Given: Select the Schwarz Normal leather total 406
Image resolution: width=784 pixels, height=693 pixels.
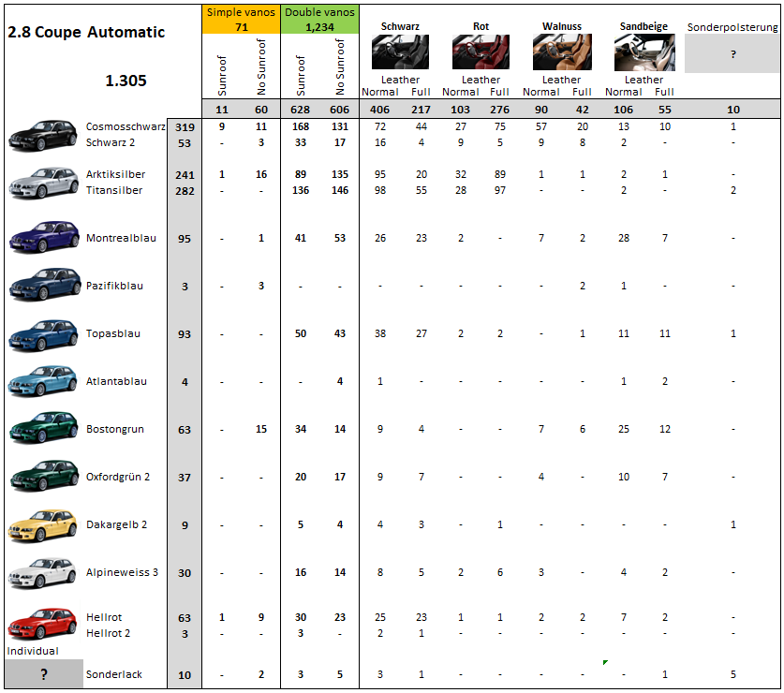Looking at the screenshot, I should tap(380, 110).
